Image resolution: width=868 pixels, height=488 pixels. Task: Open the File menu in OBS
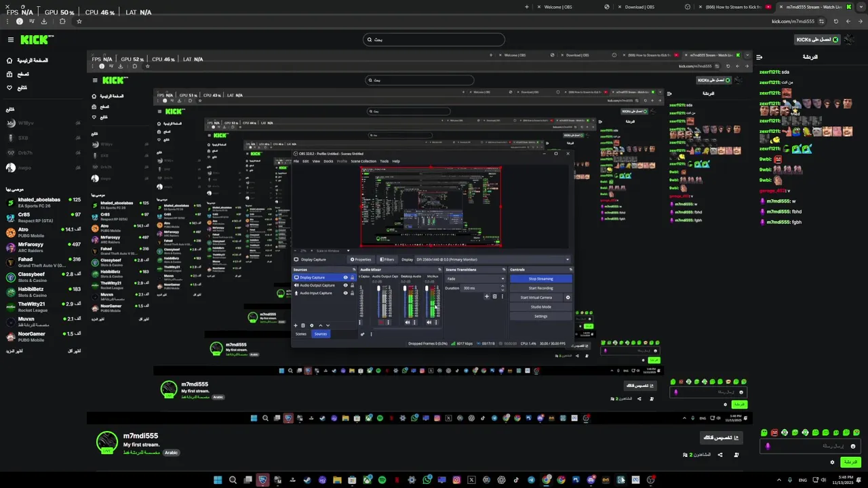click(x=296, y=161)
